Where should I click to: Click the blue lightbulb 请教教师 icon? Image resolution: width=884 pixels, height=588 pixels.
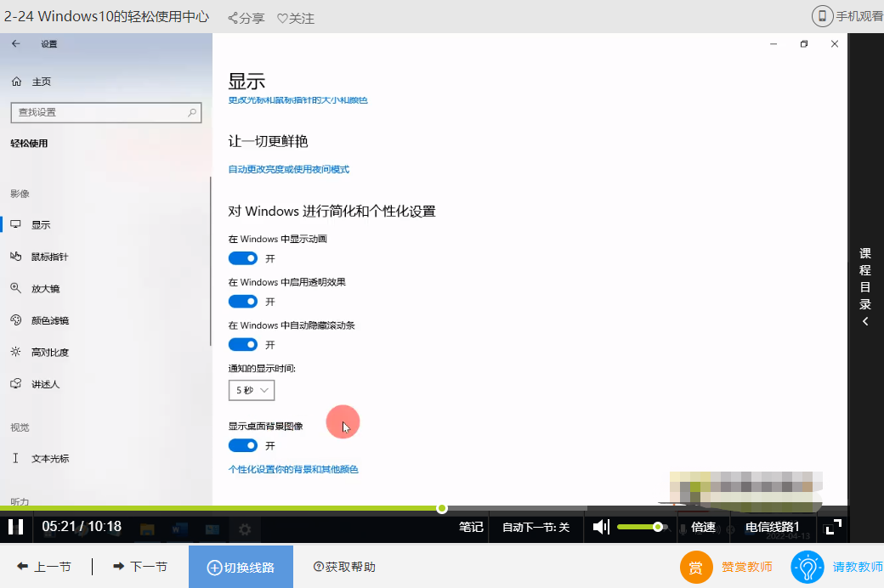pos(807,567)
